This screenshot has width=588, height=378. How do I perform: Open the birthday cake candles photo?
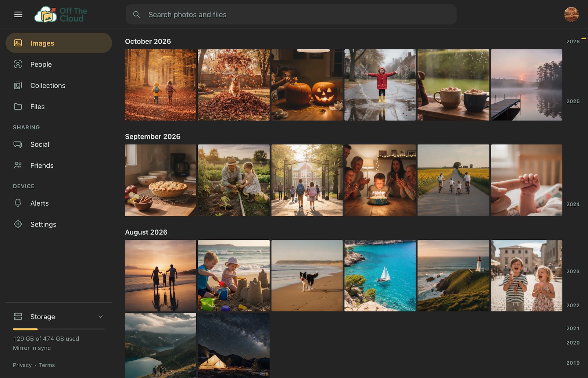coord(380,180)
